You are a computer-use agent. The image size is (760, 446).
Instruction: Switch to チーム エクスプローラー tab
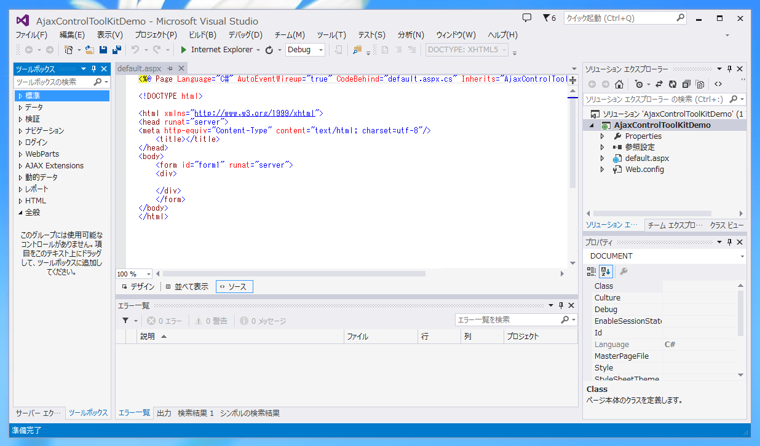coord(675,225)
